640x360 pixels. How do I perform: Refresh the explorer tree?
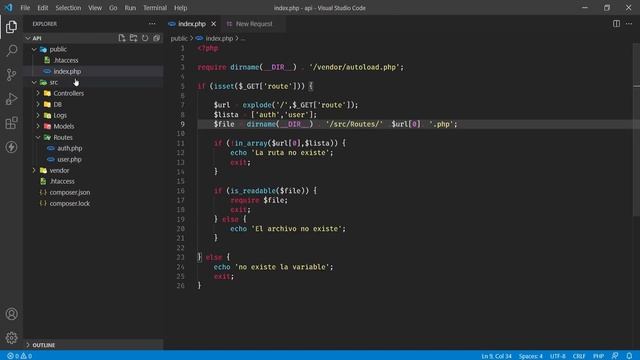point(145,38)
